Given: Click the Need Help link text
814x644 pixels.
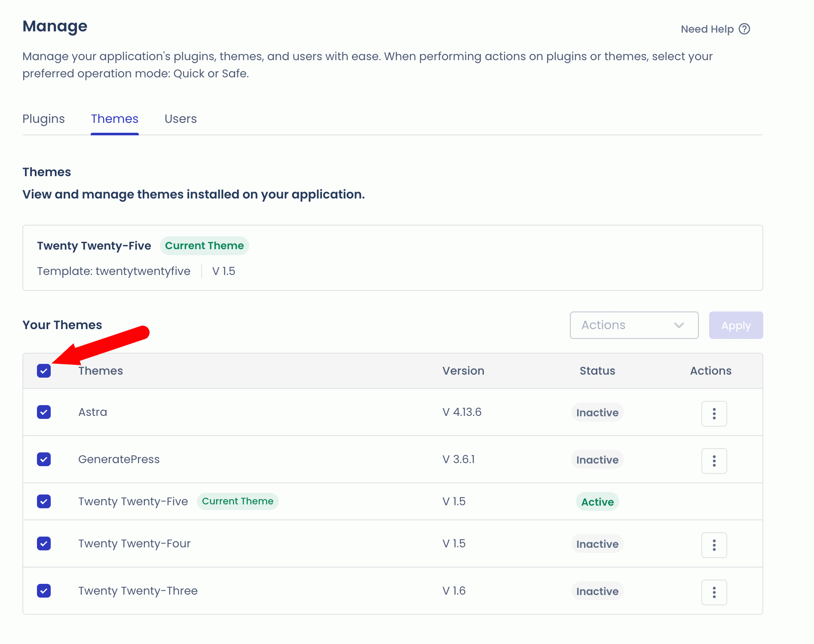Looking at the screenshot, I should [707, 29].
